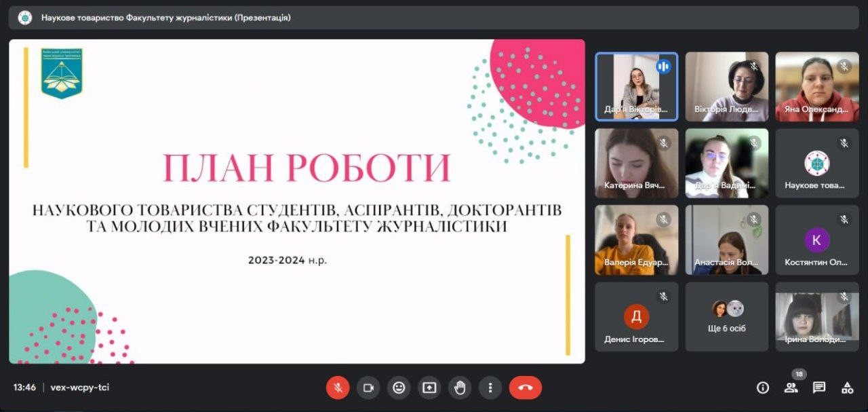Raise hand using the hand icon
Image resolution: width=868 pixels, height=412 pixels.
(460, 388)
